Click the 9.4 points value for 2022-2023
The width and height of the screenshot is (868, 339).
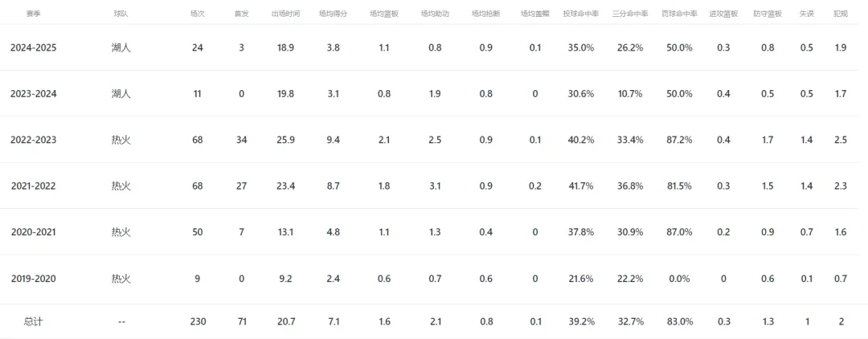tap(334, 140)
